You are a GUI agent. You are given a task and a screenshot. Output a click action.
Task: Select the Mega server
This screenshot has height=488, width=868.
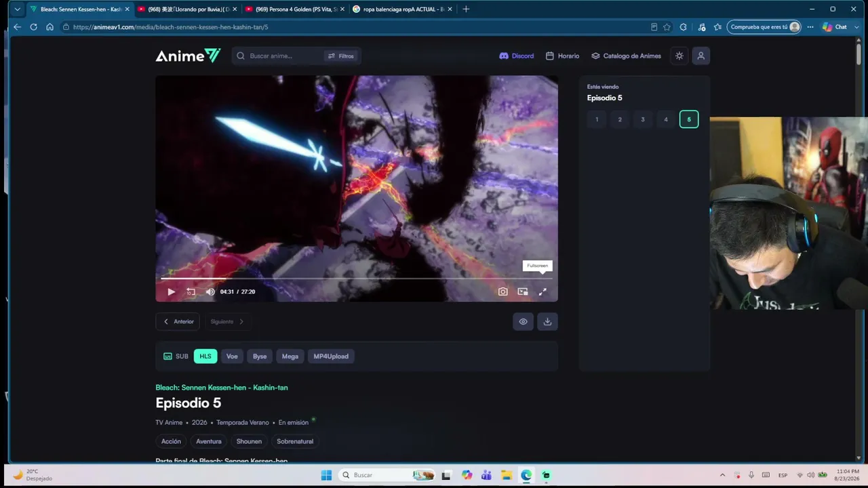point(290,357)
